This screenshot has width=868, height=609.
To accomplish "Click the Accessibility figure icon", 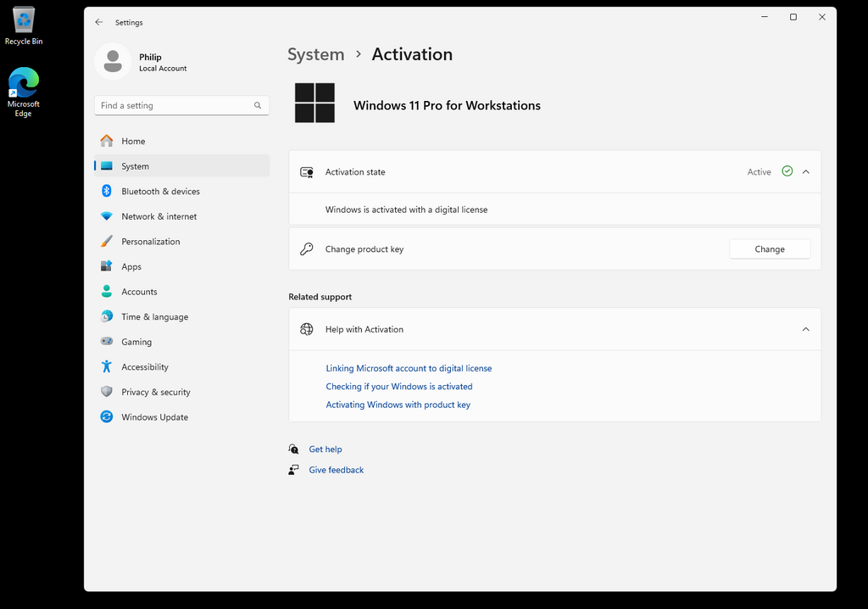I will coord(107,366).
